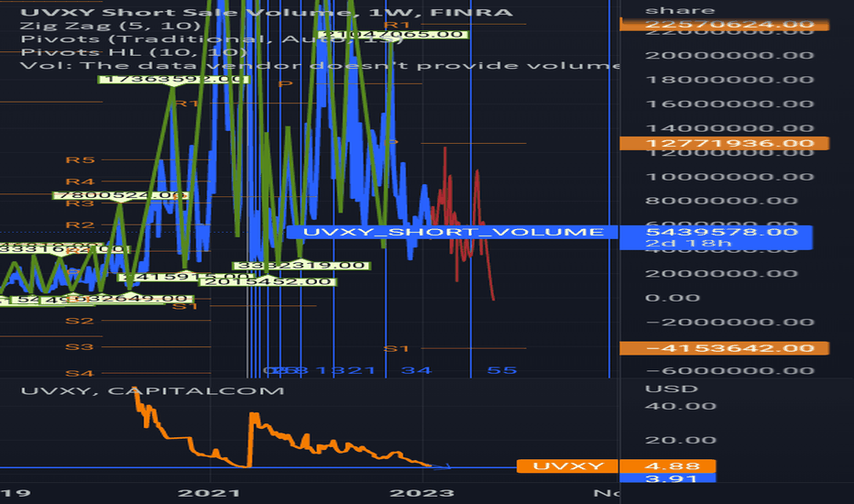The height and width of the screenshot is (504, 854).
Task: Click 2000000.00 on the volume price scale
Action: (722, 273)
